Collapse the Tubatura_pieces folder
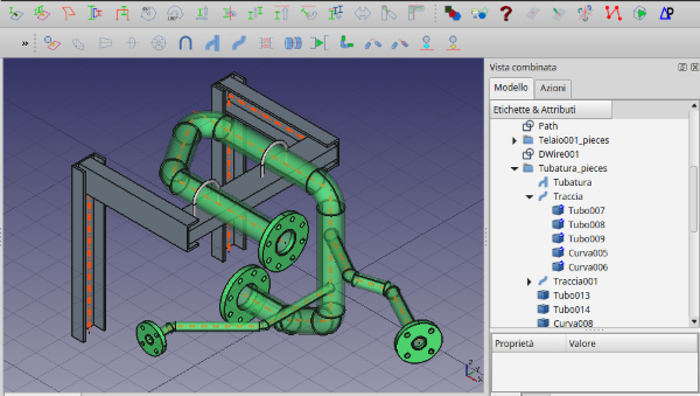The width and height of the screenshot is (700, 396). click(x=514, y=169)
